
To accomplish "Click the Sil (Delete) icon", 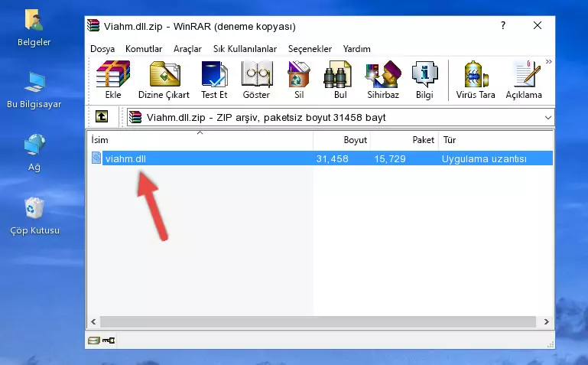I will point(299,80).
